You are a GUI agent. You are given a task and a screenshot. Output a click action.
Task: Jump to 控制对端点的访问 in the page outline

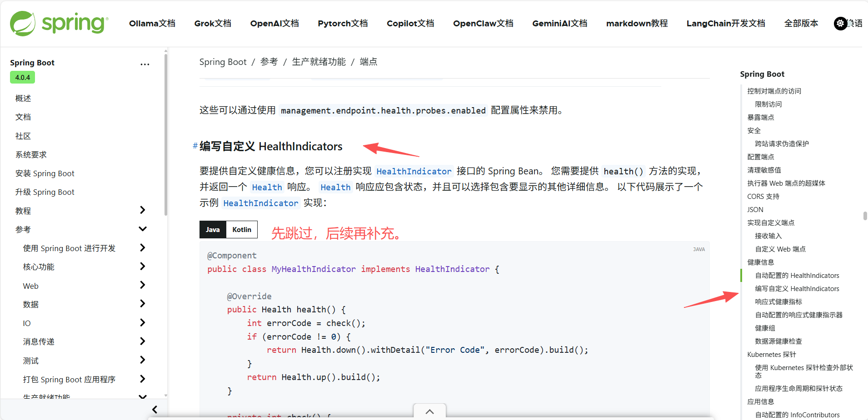774,91
